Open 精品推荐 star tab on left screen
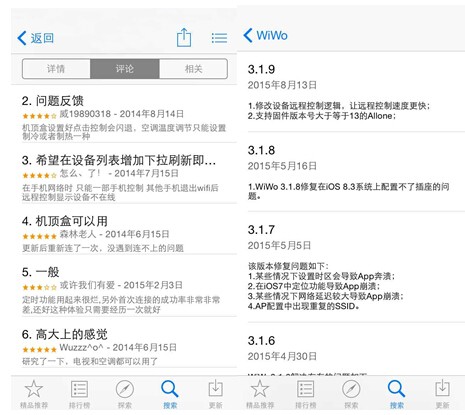Screen dimensions: 465x415 (x=34, y=394)
